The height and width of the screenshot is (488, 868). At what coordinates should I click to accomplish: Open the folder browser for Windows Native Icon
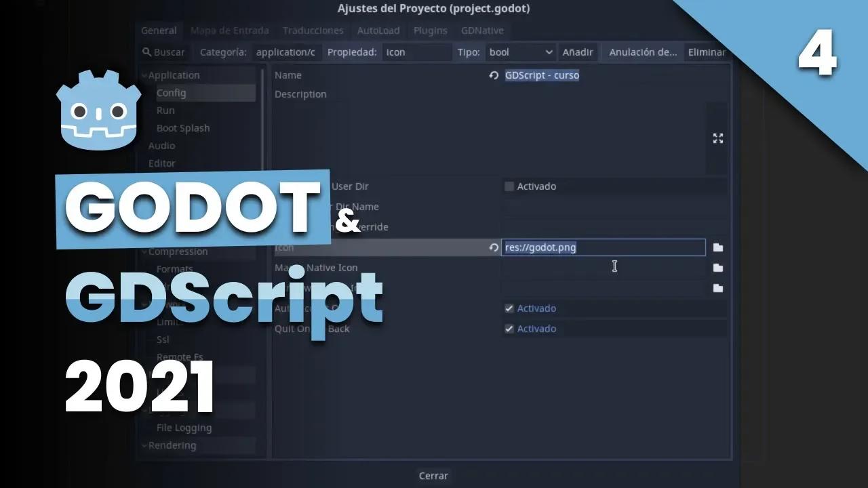[x=718, y=287]
